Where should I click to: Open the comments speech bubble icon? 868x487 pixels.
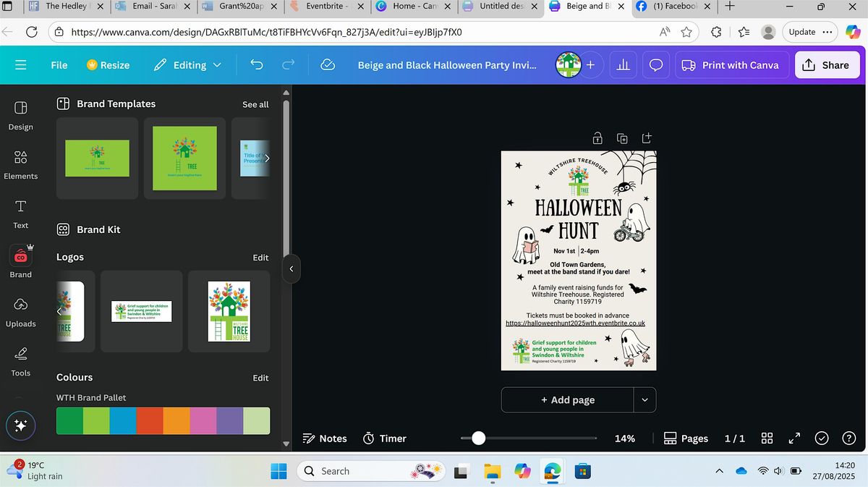pyautogui.click(x=656, y=65)
